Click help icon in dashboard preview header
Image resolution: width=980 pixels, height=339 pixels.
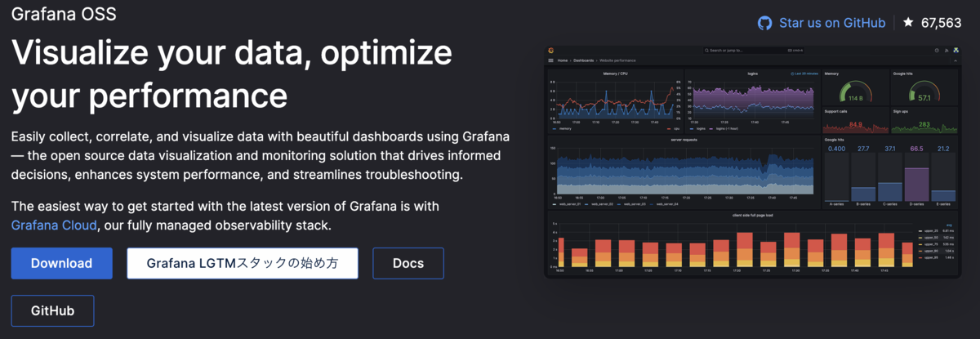click(x=937, y=51)
